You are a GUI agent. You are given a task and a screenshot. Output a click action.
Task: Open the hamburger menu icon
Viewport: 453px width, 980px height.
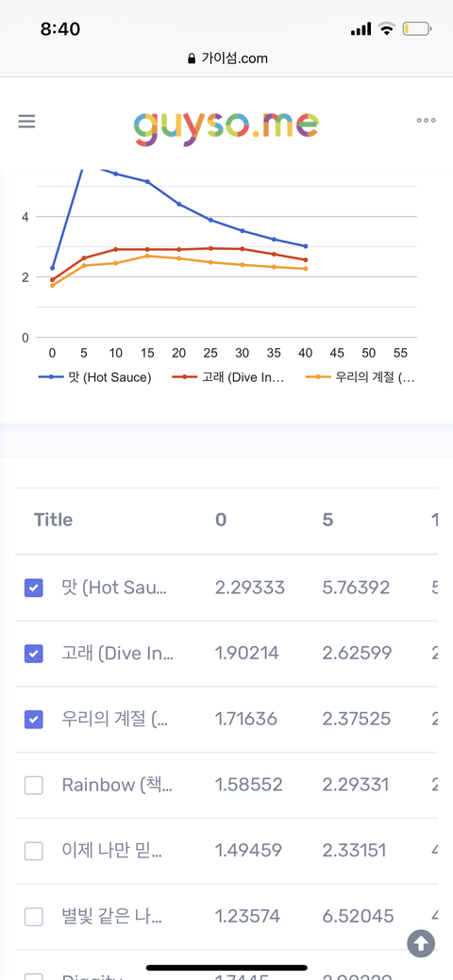click(26, 122)
